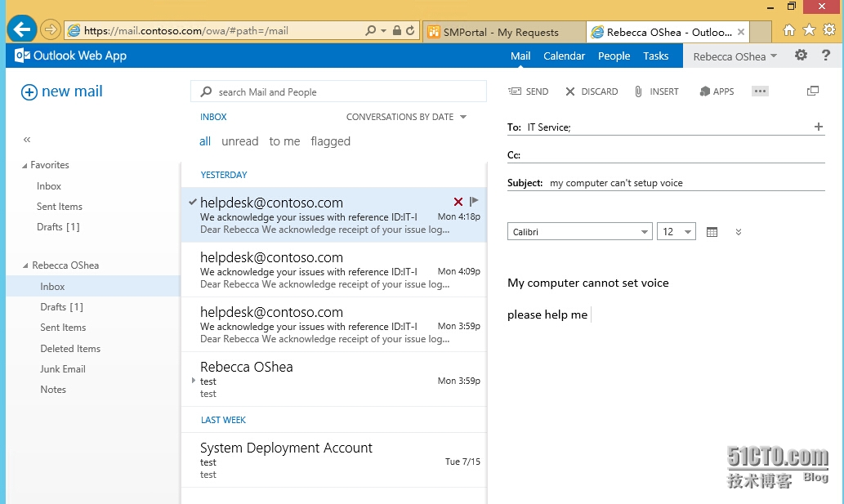Click the search magnifier in mail search box

(x=206, y=92)
